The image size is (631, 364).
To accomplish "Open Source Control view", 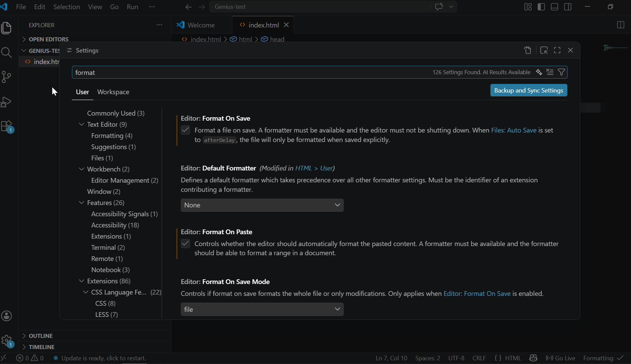I will (6, 77).
